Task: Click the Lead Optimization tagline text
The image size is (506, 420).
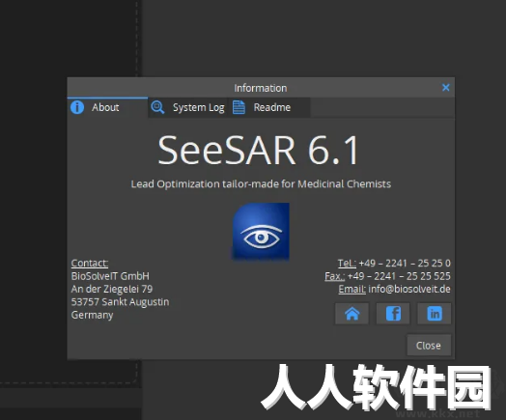Action: coord(261,183)
